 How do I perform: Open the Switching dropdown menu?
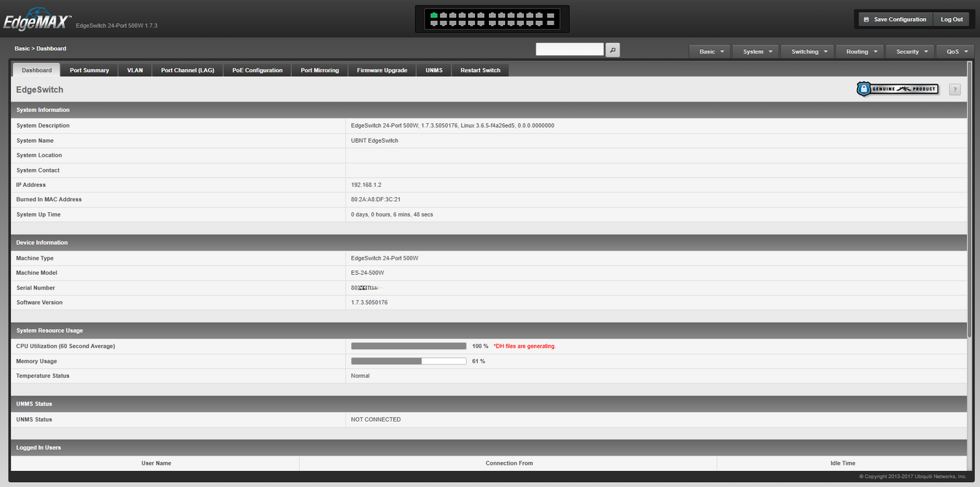tap(810, 51)
